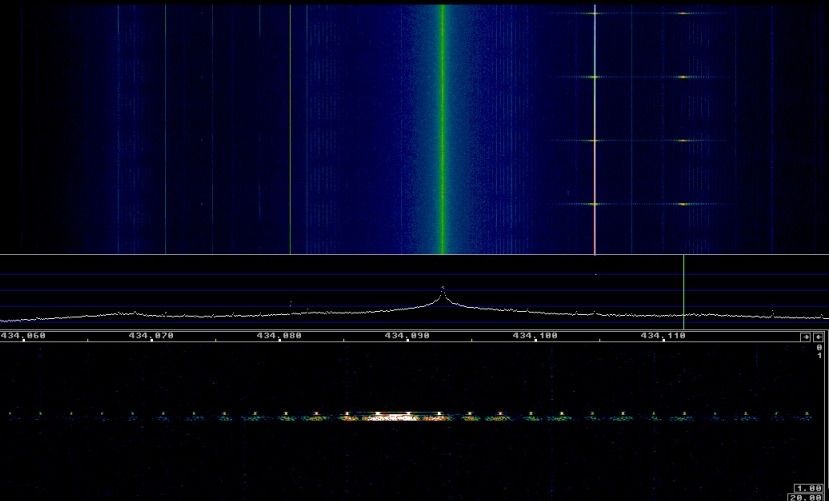
Task: Click the right-arrow button on the frequency scale
Action: coord(805,337)
